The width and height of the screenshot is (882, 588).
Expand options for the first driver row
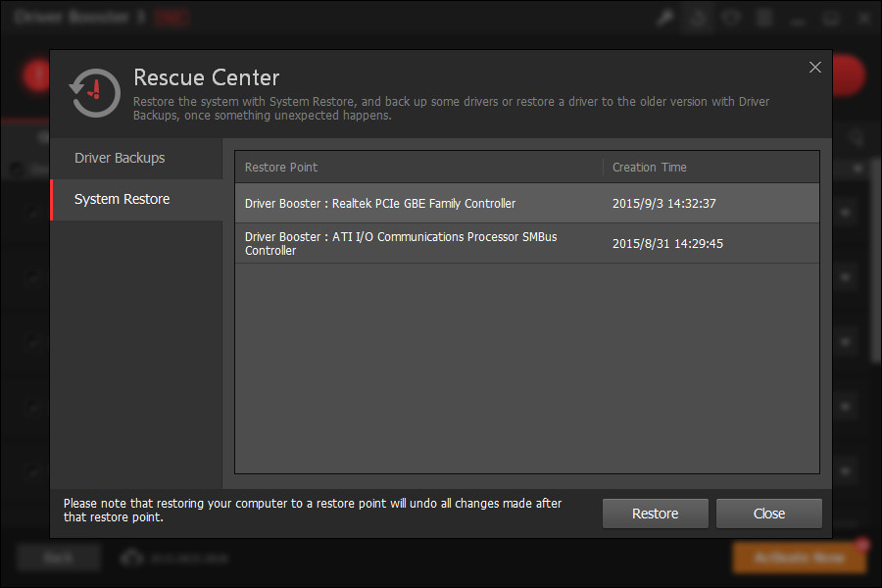(845, 214)
